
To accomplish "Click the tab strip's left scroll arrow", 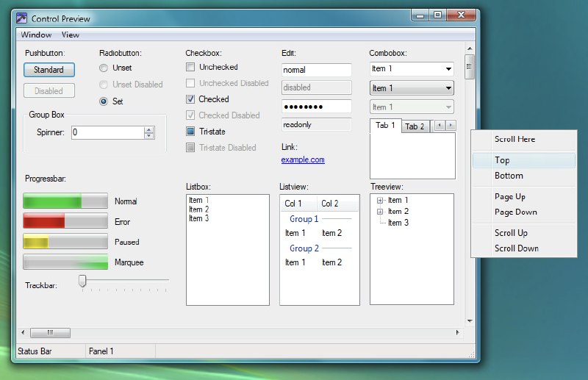I will (440, 126).
